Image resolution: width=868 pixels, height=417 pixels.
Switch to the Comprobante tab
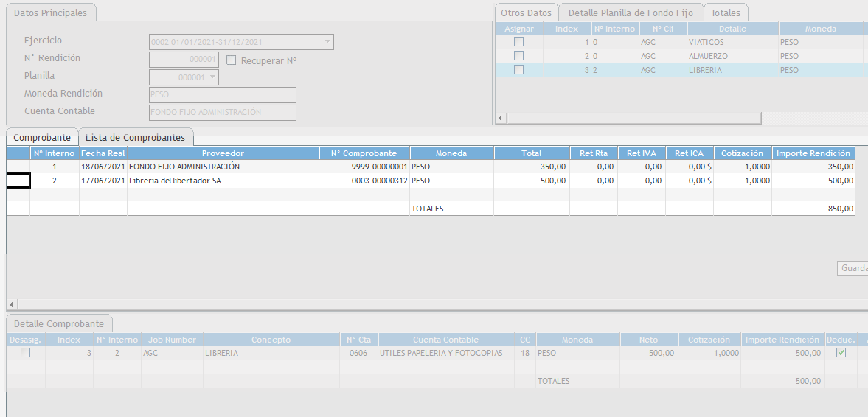tap(42, 138)
